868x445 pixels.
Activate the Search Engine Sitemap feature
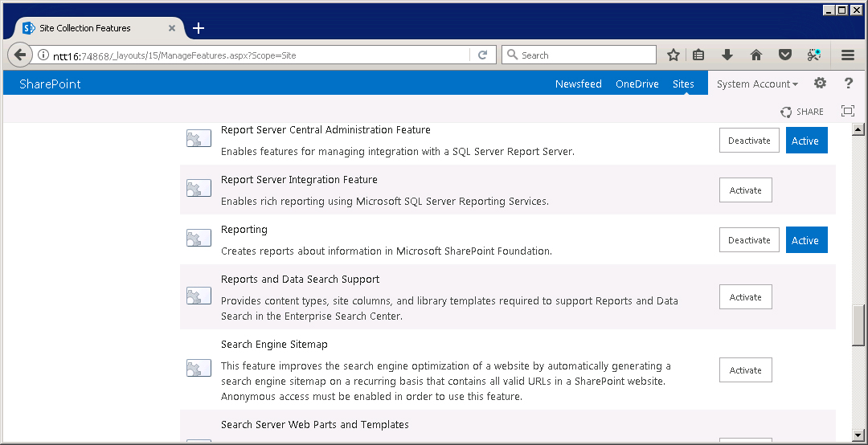click(x=746, y=370)
